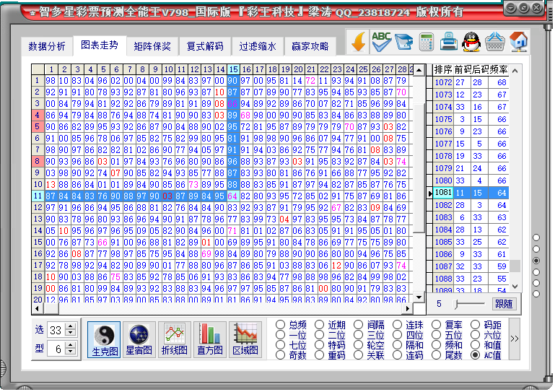Image resolution: width=555 pixels, height=392 pixels.
Task: Select the 折线图 line chart
Action: (175, 339)
